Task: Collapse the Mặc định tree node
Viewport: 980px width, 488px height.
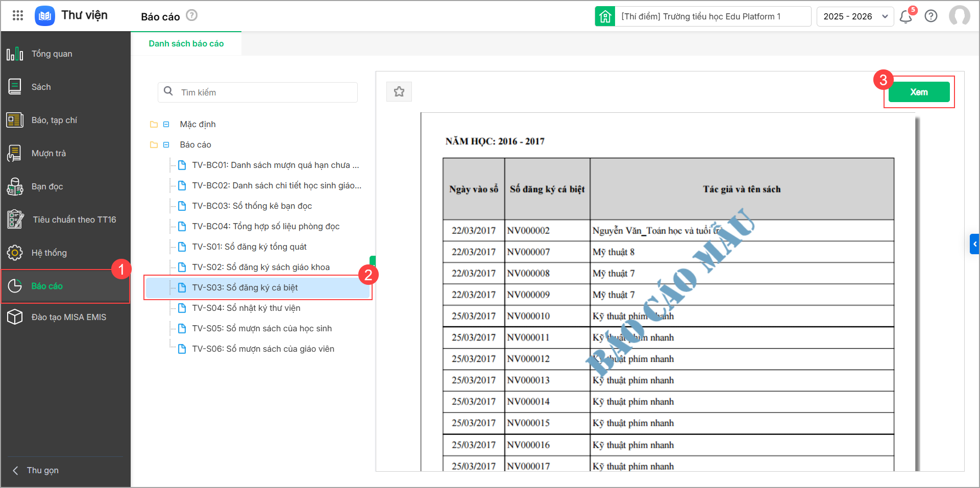Action: coord(166,124)
